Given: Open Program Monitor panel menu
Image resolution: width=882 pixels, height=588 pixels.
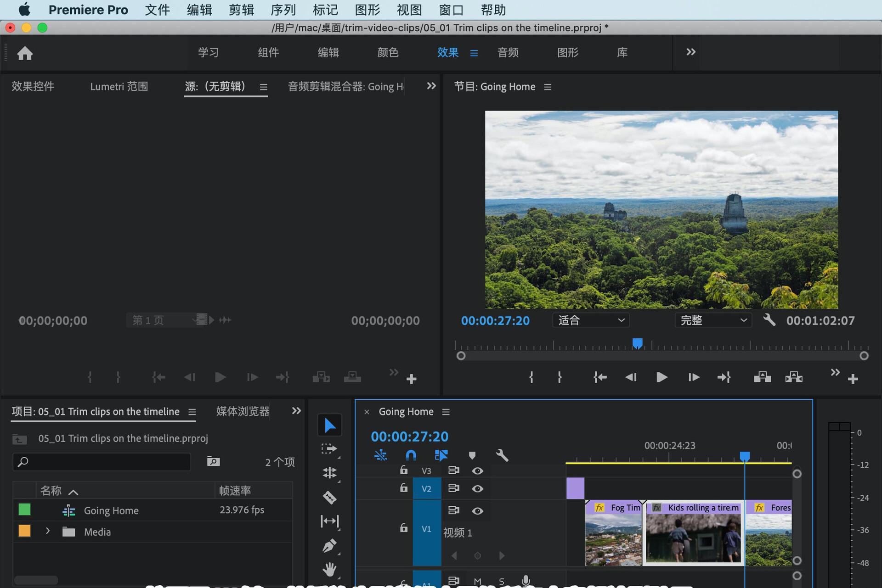Looking at the screenshot, I should (x=548, y=87).
